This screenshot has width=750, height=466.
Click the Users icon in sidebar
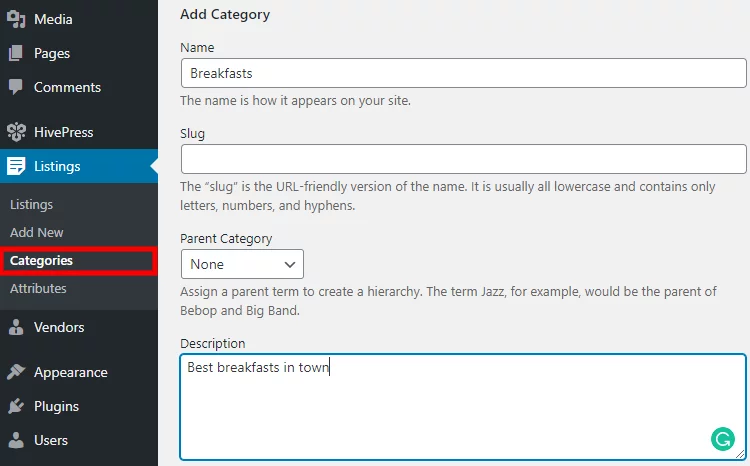coord(16,440)
